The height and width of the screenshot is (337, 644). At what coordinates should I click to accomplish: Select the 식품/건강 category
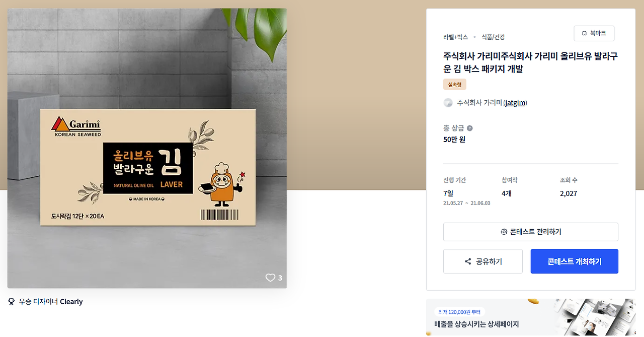[493, 37]
